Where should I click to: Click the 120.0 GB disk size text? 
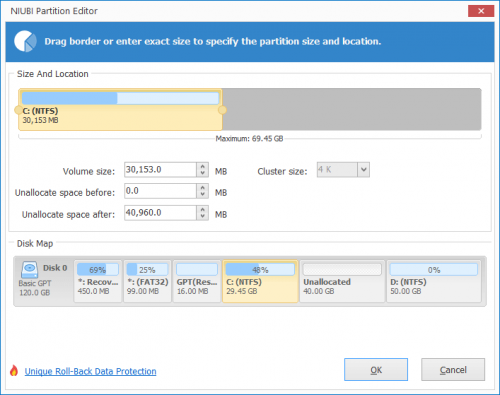click(35, 293)
